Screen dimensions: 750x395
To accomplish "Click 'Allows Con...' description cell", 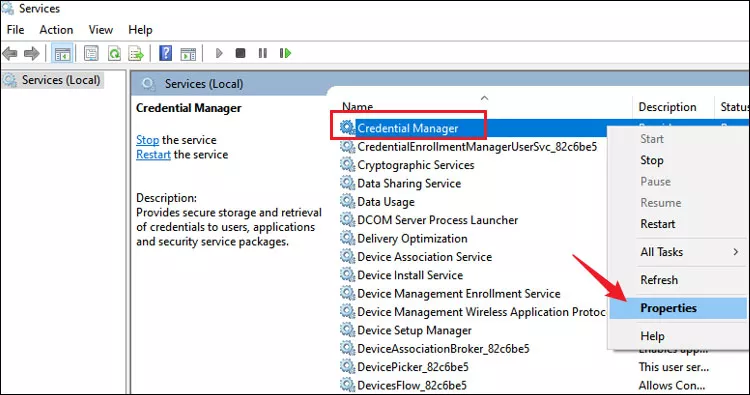I will coord(672,385).
